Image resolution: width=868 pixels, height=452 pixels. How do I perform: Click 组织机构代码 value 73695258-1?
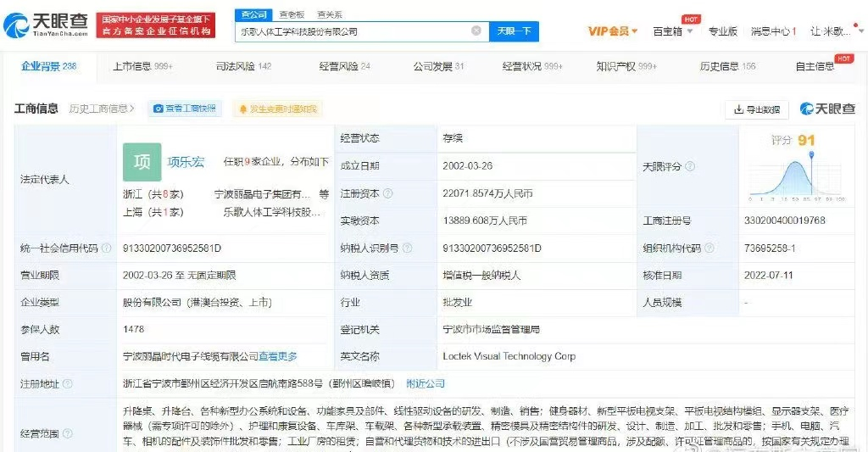[770, 248]
